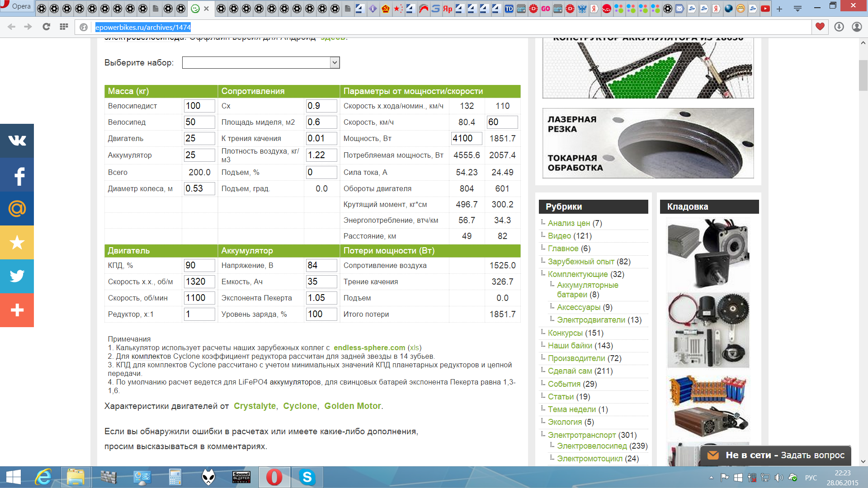Switch to the GO tab

point(546,9)
